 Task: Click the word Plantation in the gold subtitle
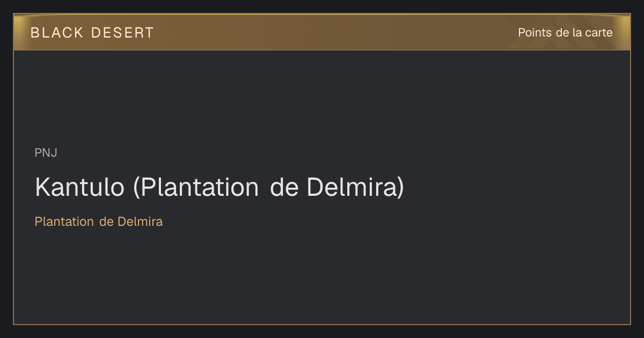[x=64, y=222]
